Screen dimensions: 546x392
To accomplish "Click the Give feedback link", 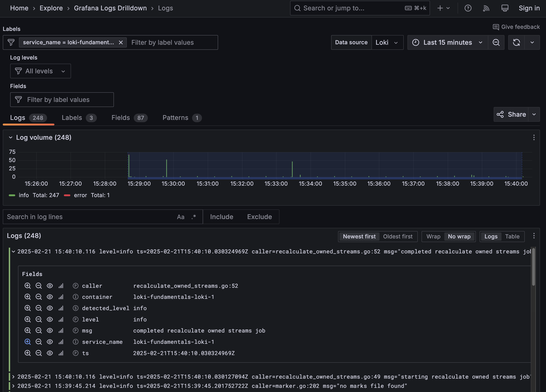I will click(x=516, y=27).
